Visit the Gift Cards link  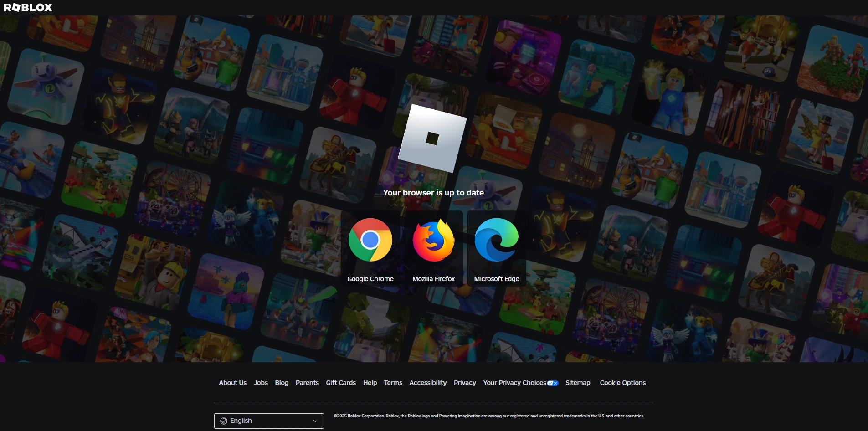click(341, 383)
